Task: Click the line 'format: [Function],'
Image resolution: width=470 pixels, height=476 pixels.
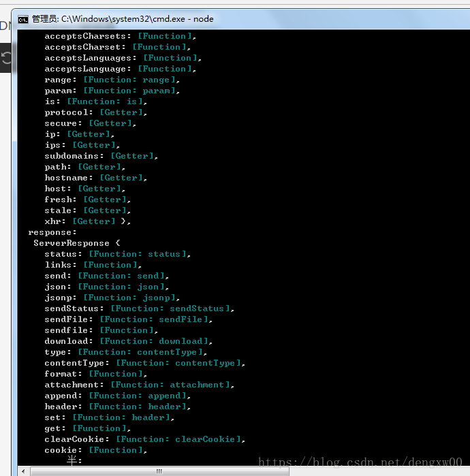Action: click(95, 374)
